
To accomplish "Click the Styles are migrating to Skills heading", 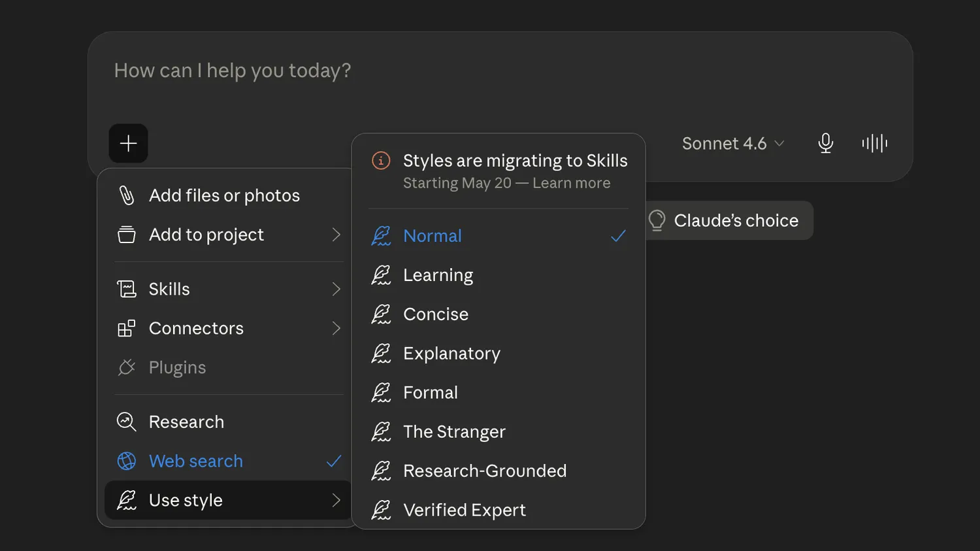I will point(515,160).
